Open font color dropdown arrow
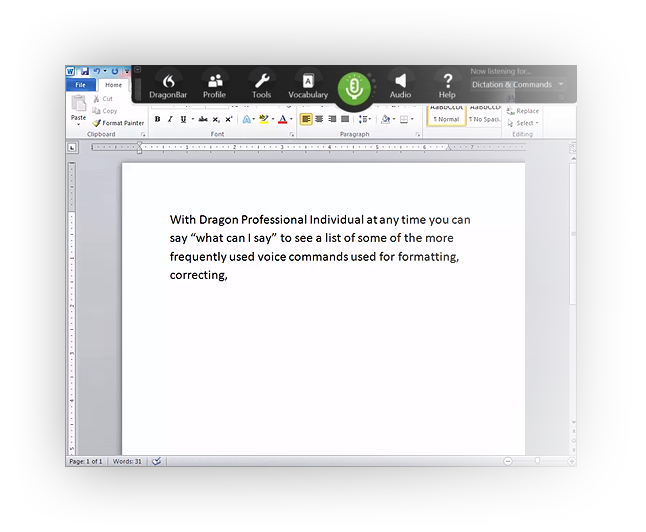Screen dimensions: 646x532 (291, 119)
